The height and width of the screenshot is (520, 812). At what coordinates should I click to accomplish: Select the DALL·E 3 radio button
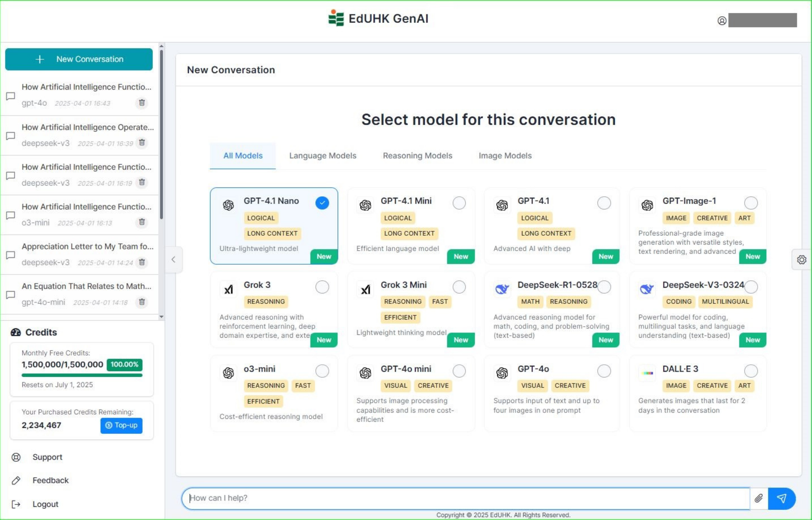(x=751, y=371)
